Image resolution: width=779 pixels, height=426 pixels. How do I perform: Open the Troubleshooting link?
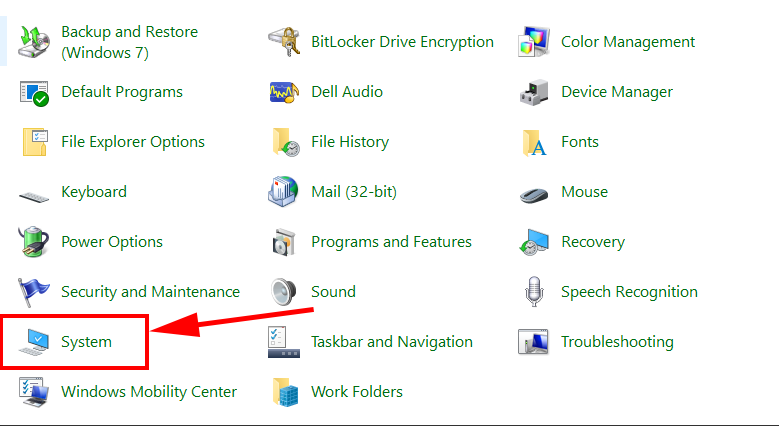point(617,342)
